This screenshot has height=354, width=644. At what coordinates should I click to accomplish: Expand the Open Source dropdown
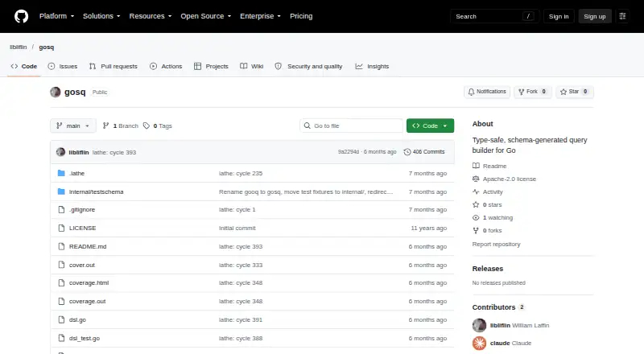point(206,16)
